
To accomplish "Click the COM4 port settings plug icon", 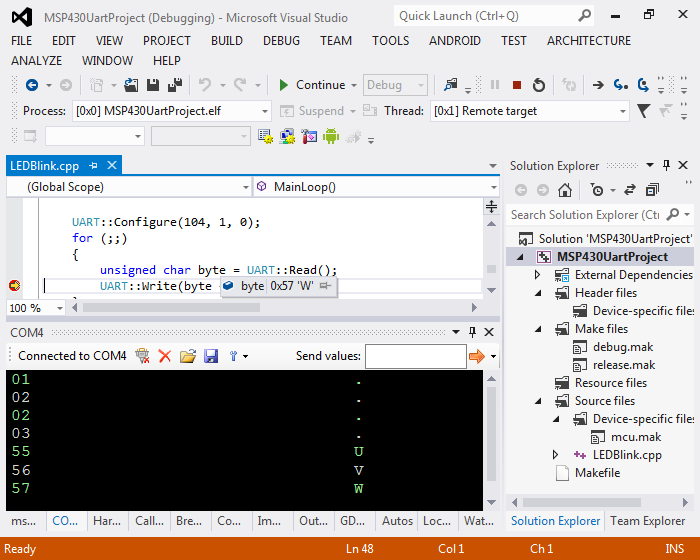I will pos(142,356).
